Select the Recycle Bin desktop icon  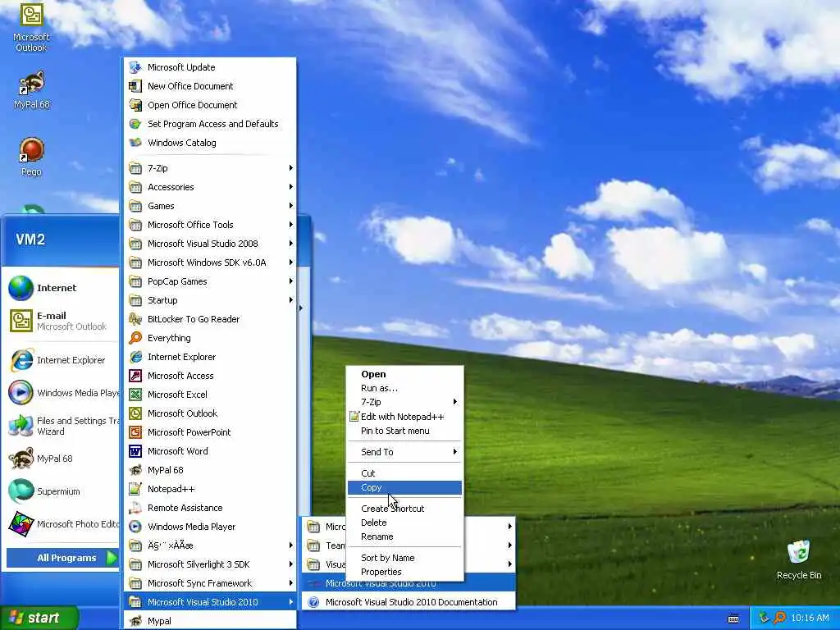point(799,559)
